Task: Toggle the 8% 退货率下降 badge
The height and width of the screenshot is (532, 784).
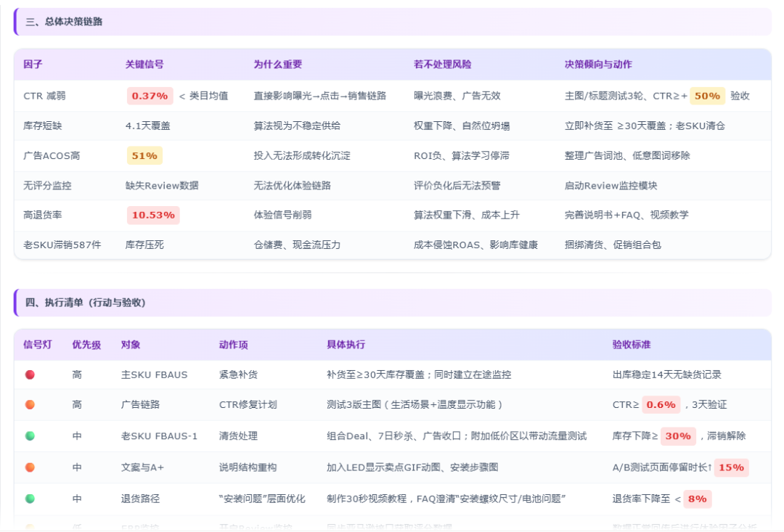Action: coord(698,499)
